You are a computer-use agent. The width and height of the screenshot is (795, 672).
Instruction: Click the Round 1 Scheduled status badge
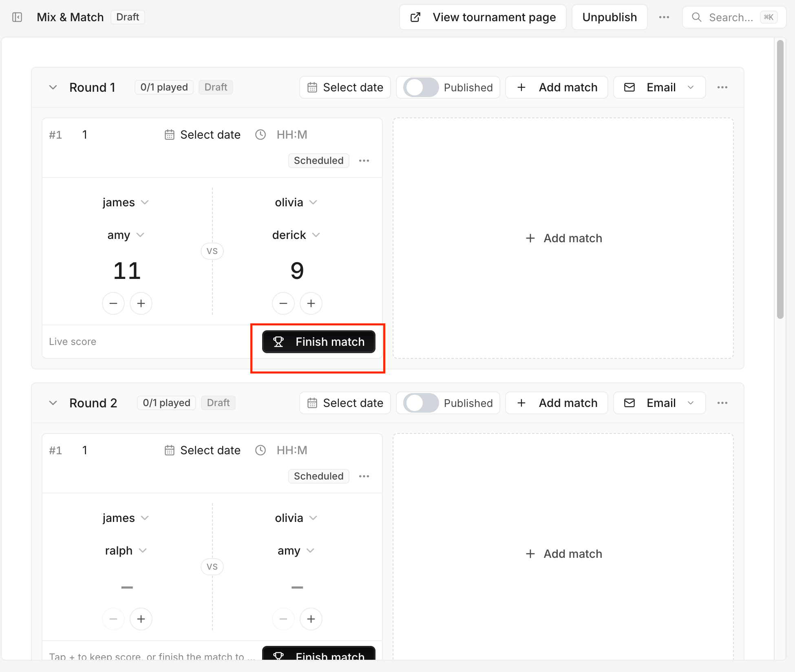point(319,161)
